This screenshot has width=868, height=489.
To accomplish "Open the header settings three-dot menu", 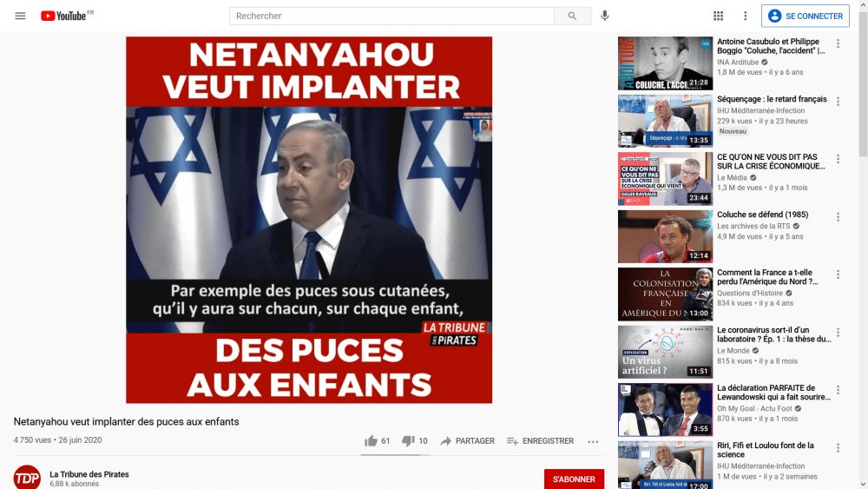I will pyautogui.click(x=745, y=16).
